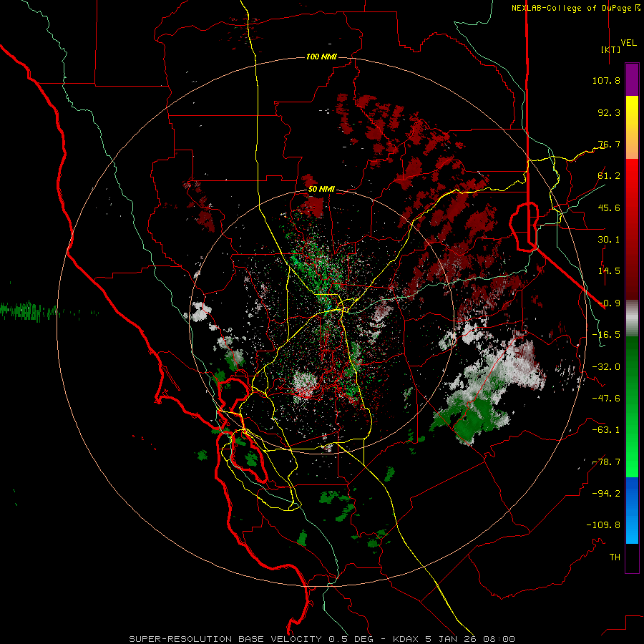Screen dimensions: 644x644
Task: Click the 50 NMI range ring label
Action: point(321,190)
